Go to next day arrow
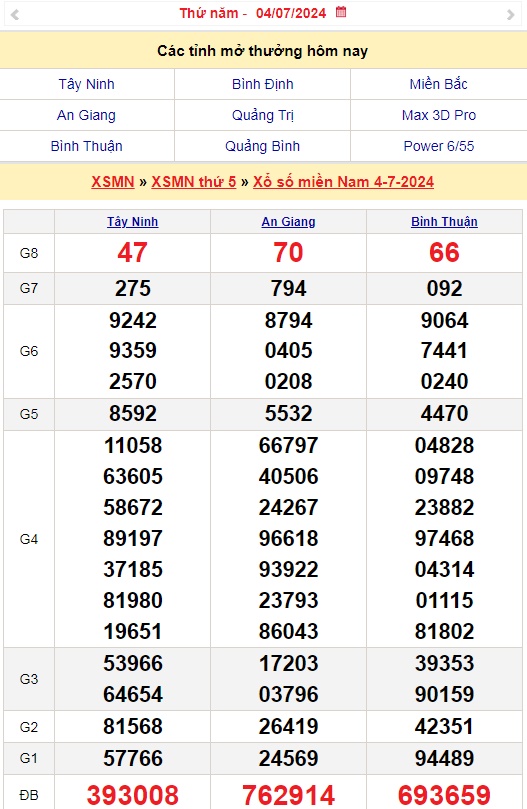 510,14
